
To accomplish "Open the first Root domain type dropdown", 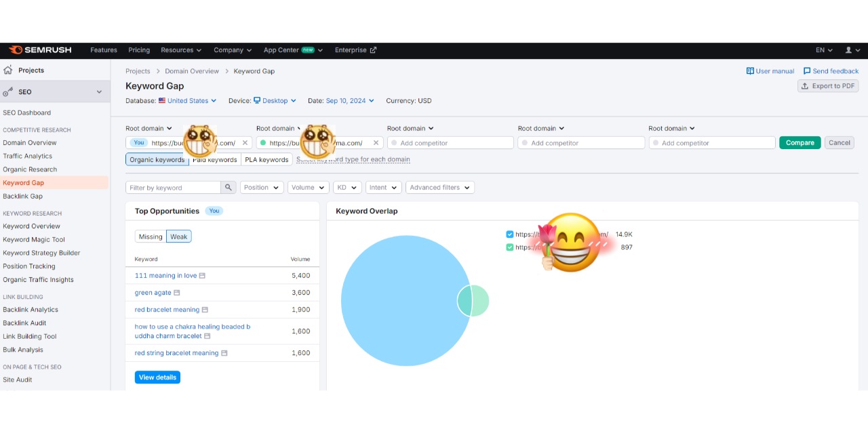I will tap(149, 129).
